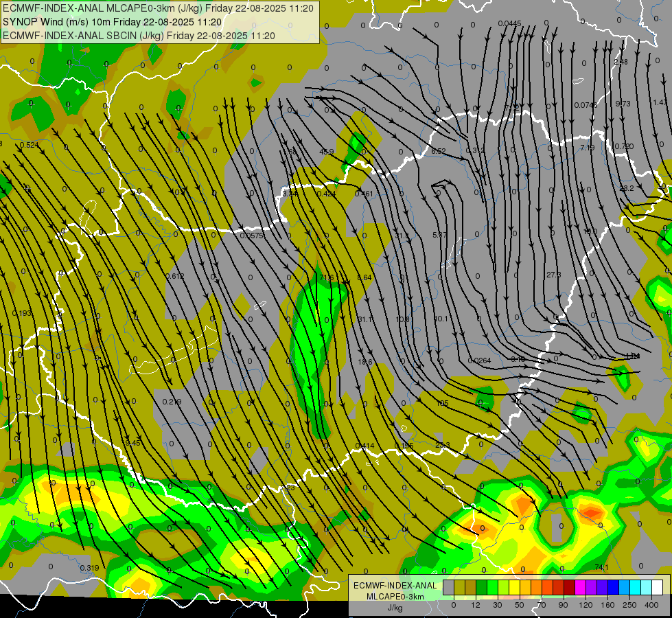Click the map value 0.720

pyautogui.click(x=624, y=146)
